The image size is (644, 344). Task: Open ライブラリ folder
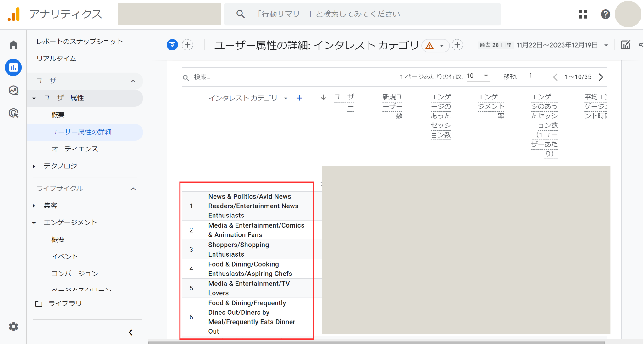[58, 303]
